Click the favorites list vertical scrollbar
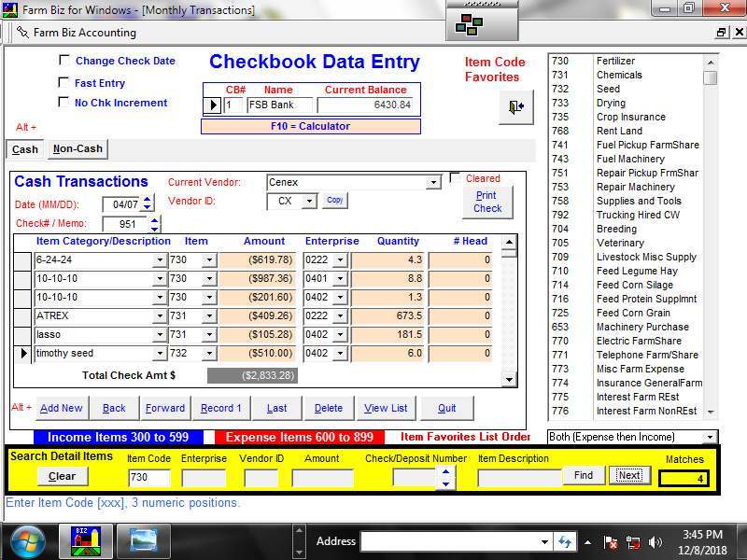747x560 pixels. click(x=710, y=233)
